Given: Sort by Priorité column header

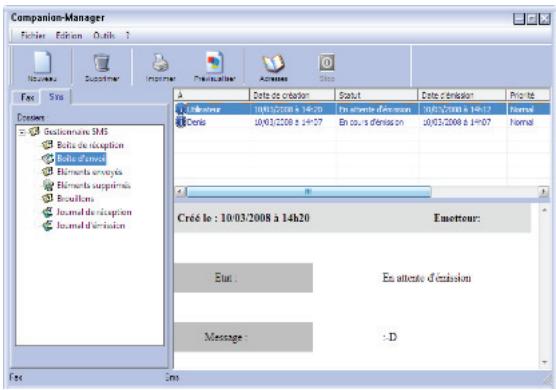Looking at the screenshot, I should [x=528, y=95].
